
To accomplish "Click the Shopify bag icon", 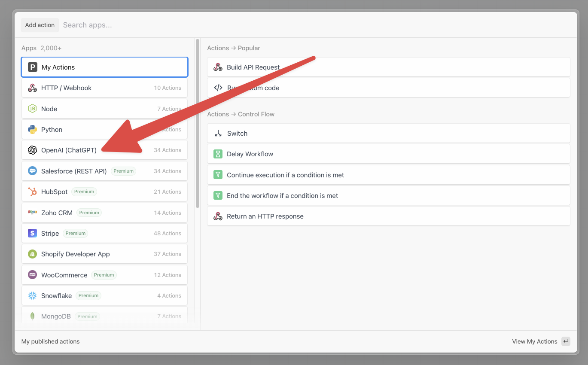I will pyautogui.click(x=32, y=254).
